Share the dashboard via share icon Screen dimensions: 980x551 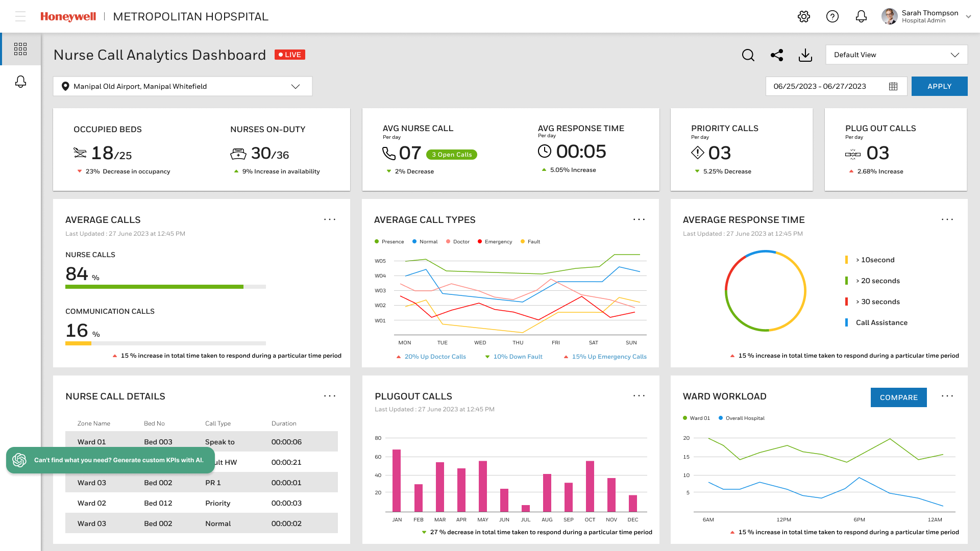pyautogui.click(x=777, y=55)
